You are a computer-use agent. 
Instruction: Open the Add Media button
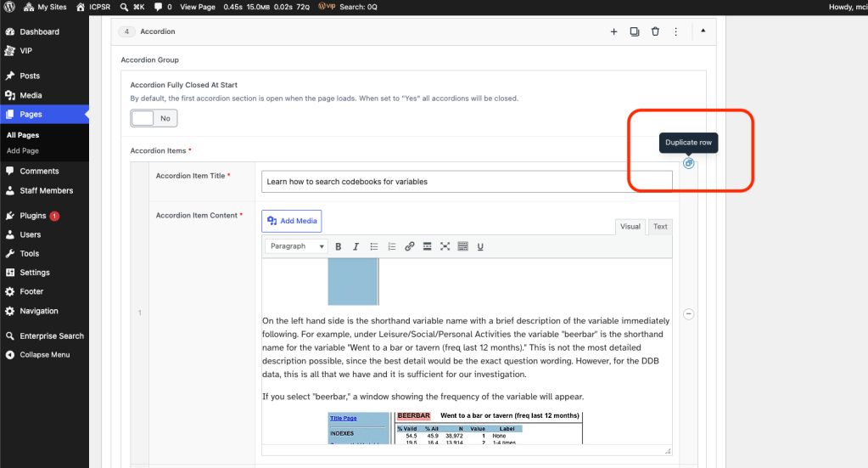(292, 221)
